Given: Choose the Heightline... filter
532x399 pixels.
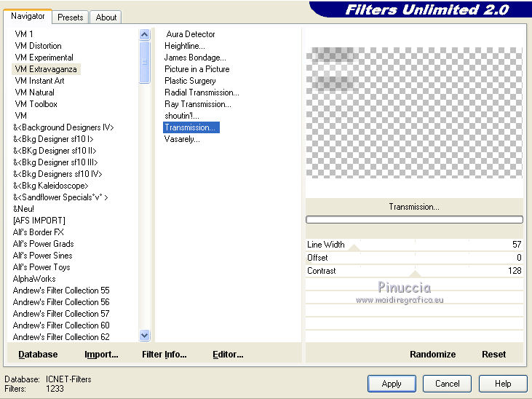Looking at the screenshot, I should coord(185,45).
